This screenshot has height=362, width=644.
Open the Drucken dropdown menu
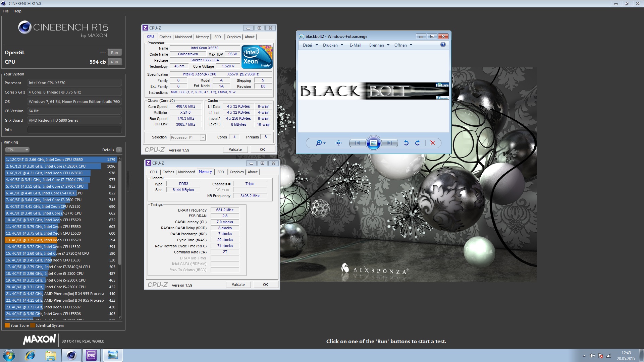(333, 45)
